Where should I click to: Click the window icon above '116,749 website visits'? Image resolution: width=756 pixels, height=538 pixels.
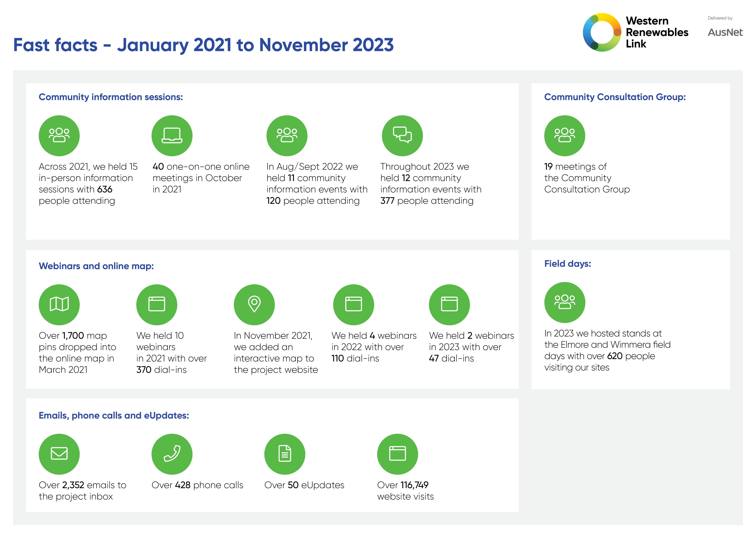tap(397, 454)
